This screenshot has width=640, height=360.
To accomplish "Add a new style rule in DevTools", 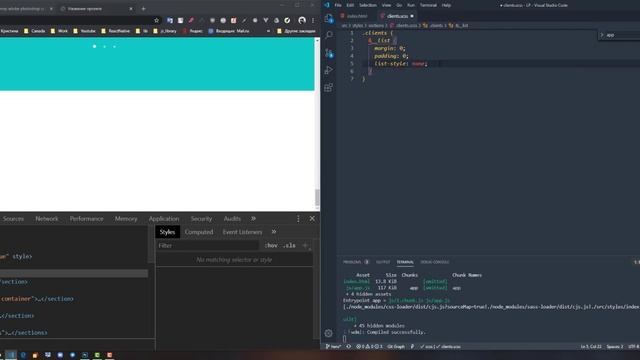I will (305, 245).
